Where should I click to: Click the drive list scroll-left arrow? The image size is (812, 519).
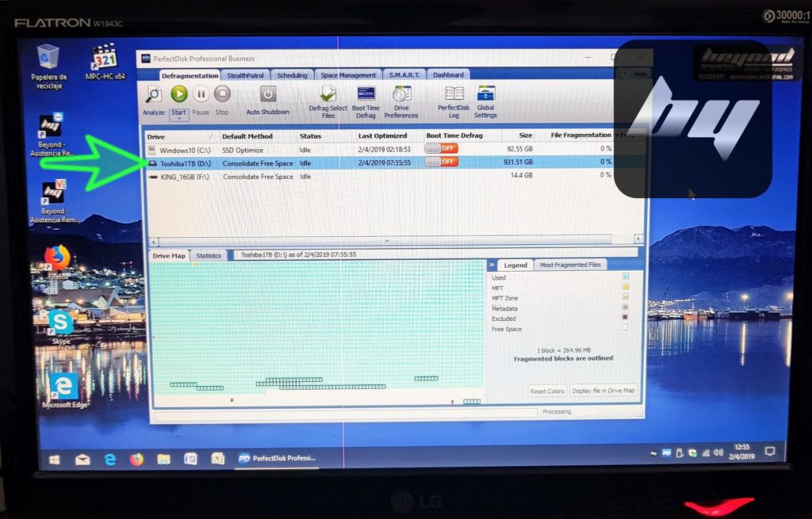[154, 242]
